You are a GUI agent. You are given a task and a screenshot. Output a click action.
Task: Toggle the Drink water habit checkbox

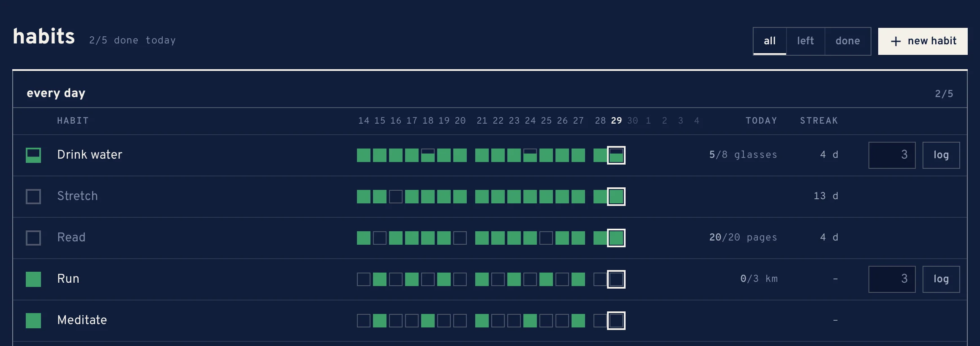(x=33, y=155)
